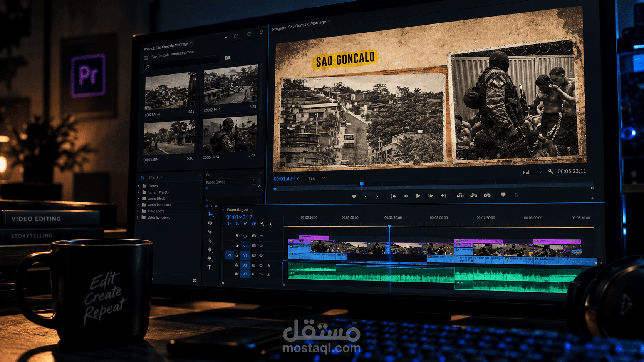Expand the Audio Effects folder
This screenshot has width=644, height=362.
[x=138, y=199]
